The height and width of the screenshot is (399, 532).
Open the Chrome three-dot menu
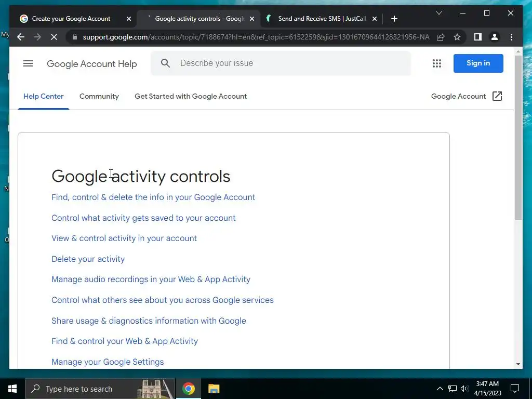(511, 37)
